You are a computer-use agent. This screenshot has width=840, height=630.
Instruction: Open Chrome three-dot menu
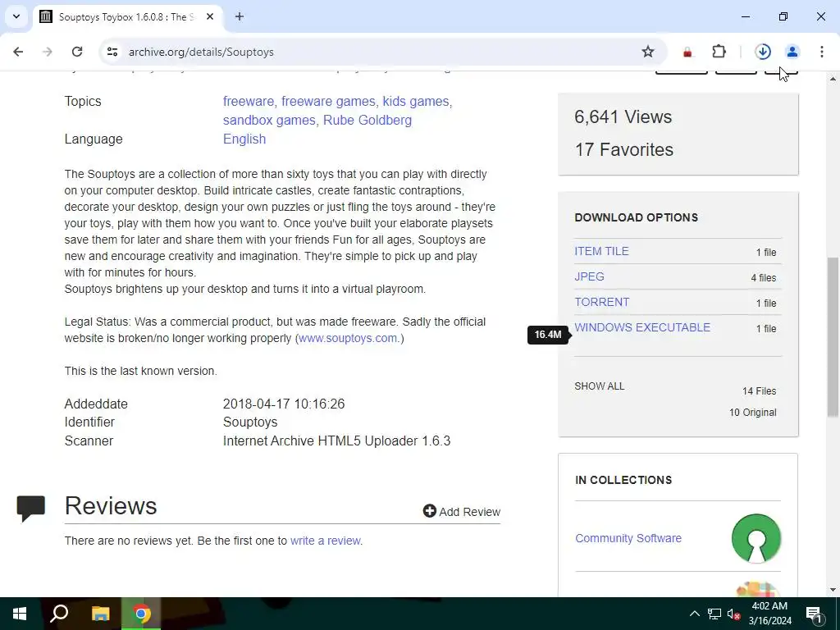822,52
